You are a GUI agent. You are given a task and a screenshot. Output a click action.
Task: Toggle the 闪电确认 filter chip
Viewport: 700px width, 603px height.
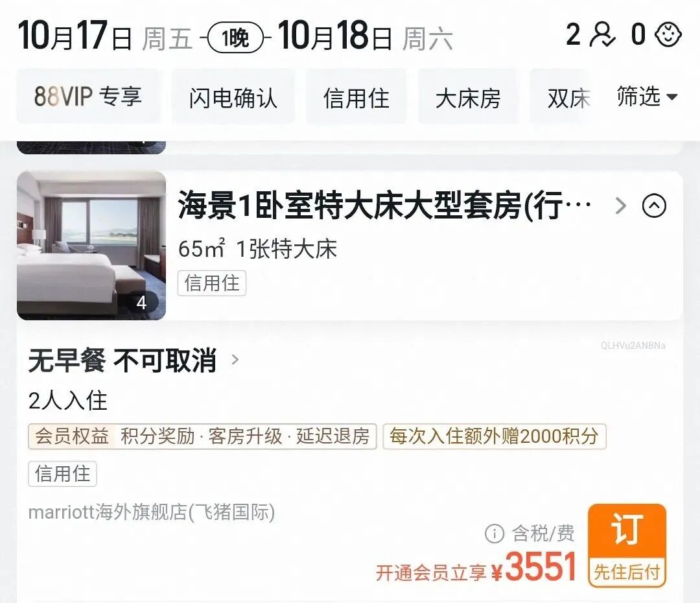point(233,97)
